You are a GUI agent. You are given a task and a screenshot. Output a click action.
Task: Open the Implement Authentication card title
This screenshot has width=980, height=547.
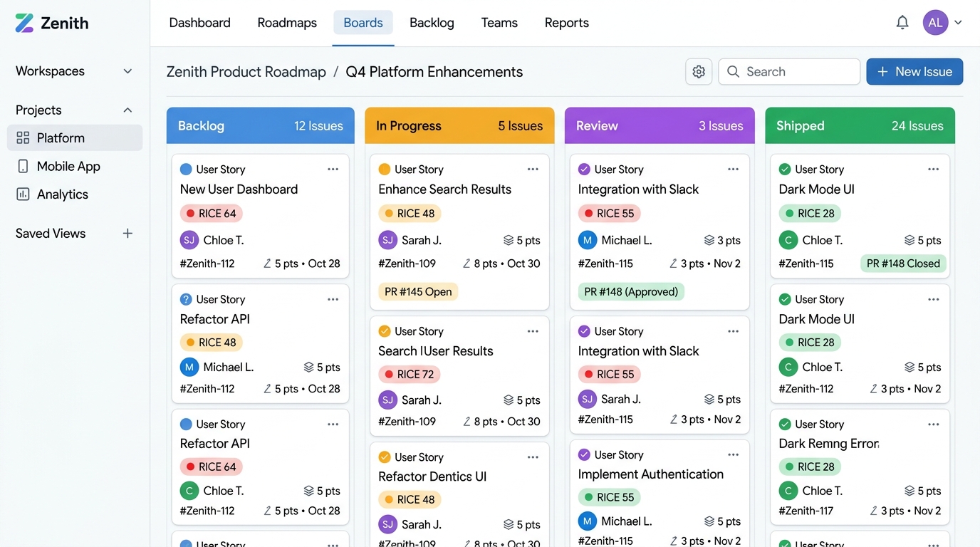click(651, 474)
